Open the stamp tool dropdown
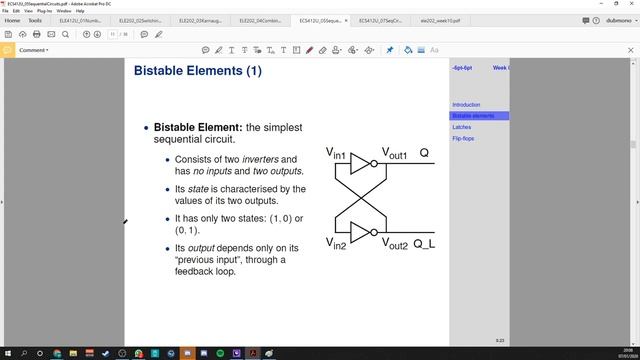 [337, 50]
